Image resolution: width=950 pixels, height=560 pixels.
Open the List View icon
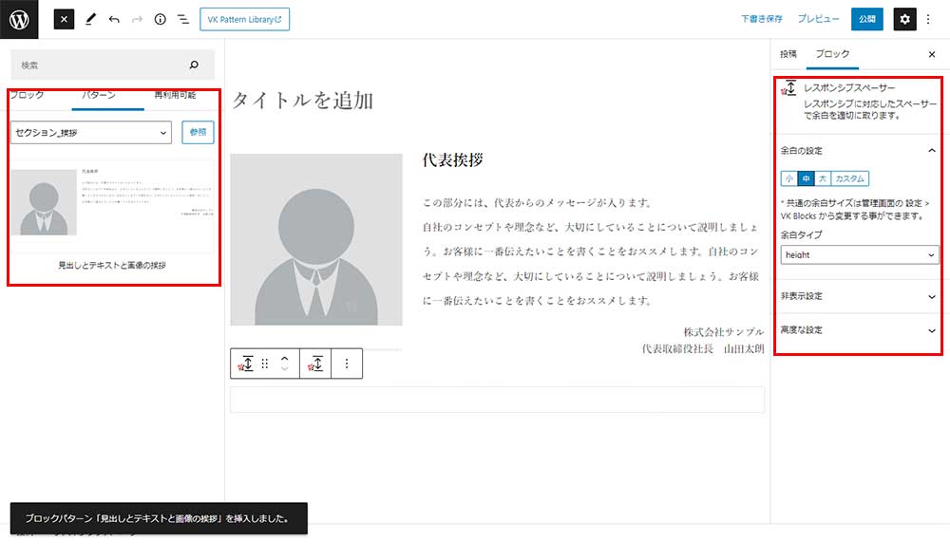(x=183, y=19)
